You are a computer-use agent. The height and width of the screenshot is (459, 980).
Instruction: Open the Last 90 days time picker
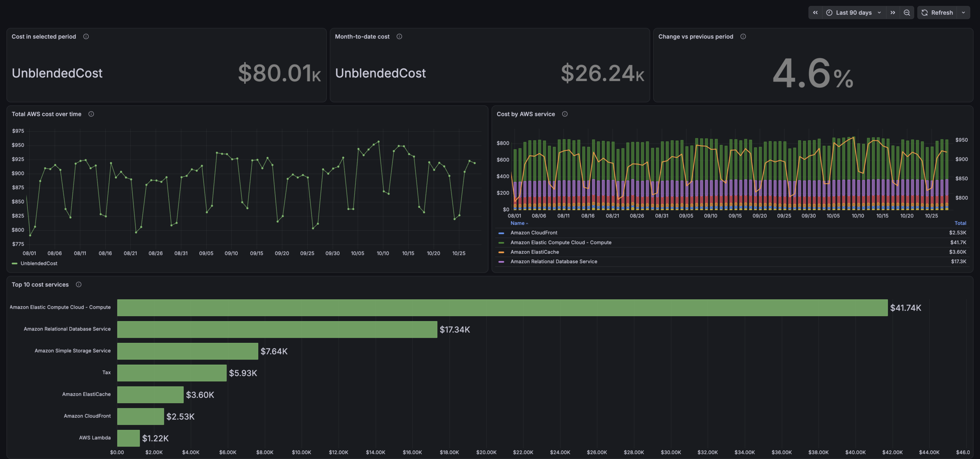854,13
